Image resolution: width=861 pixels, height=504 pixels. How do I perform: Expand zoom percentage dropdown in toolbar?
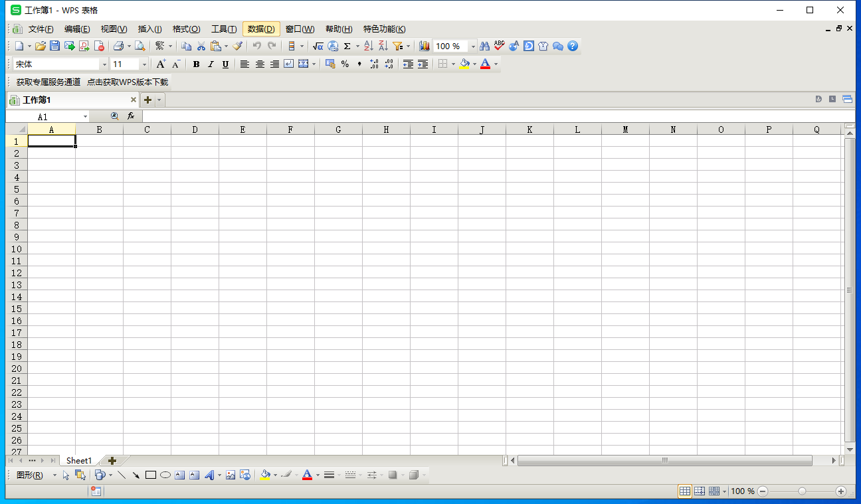tap(473, 46)
